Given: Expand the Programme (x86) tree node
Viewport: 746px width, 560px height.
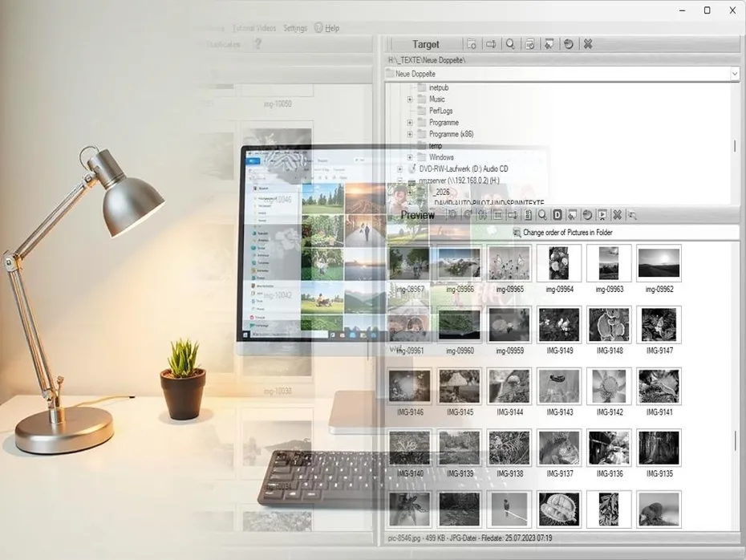Looking at the screenshot, I should (x=411, y=134).
